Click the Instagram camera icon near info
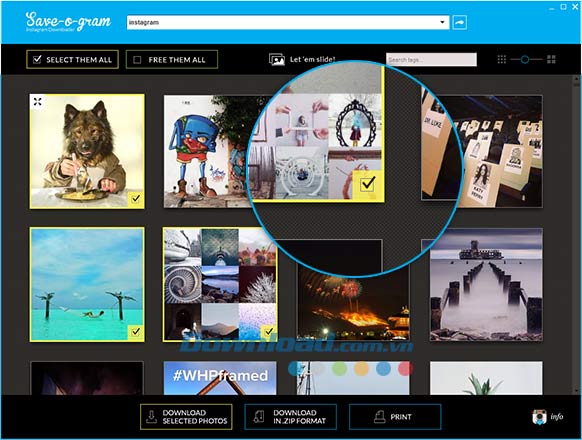The width and height of the screenshot is (582, 440). coord(539,417)
